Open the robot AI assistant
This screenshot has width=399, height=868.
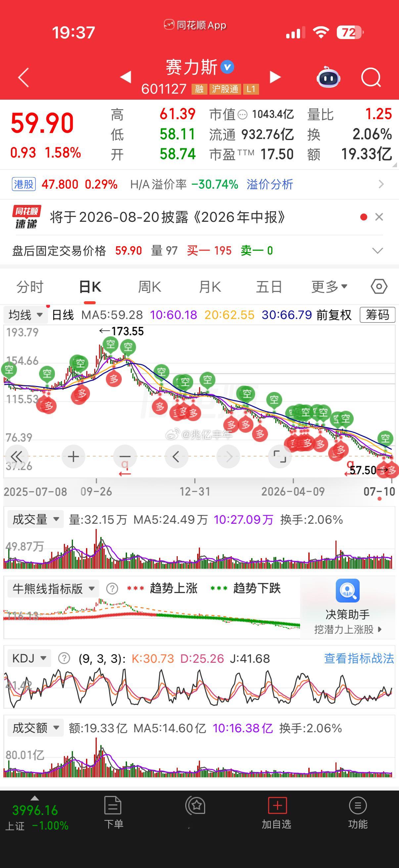(x=328, y=77)
